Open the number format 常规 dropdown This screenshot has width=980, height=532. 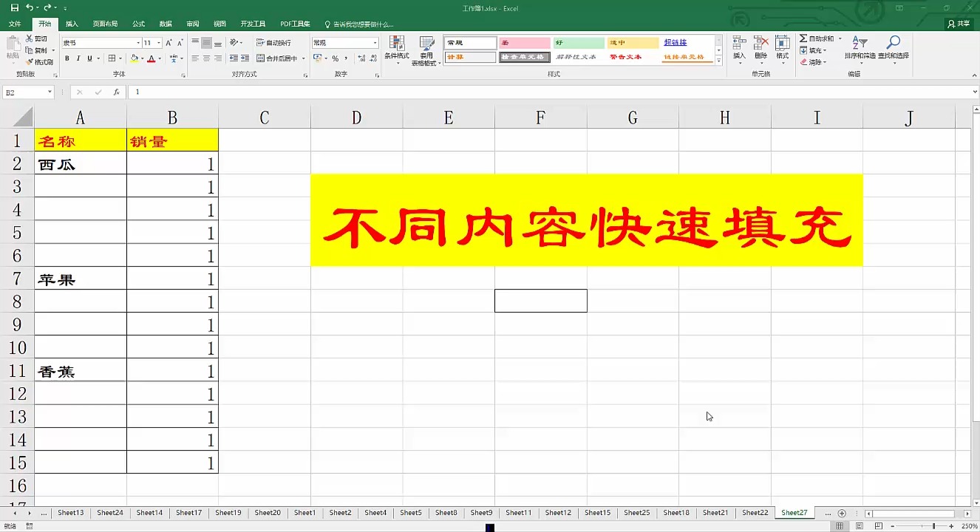tap(375, 43)
